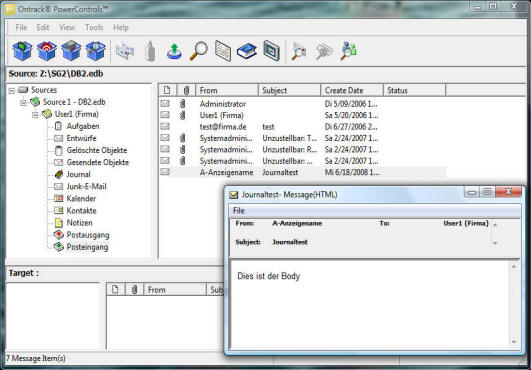Viewport: 531px width, 370px height.
Task: Open File menu in Journaltest message window
Action: pos(239,211)
